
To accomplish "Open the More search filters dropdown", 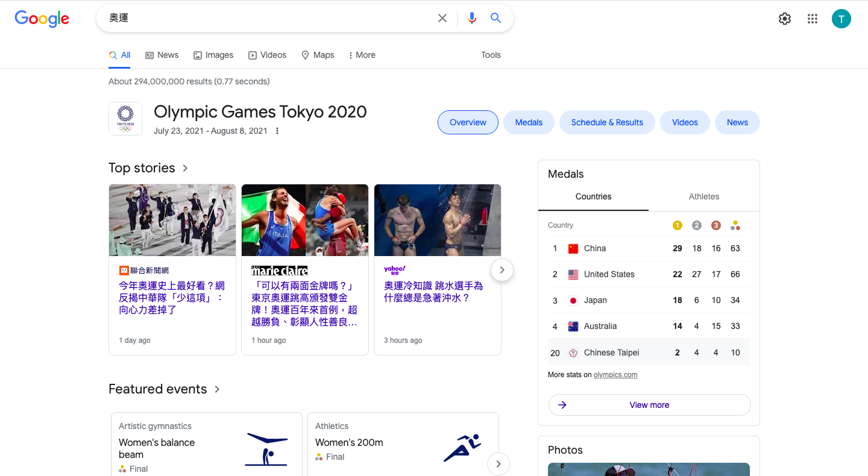I will (362, 55).
